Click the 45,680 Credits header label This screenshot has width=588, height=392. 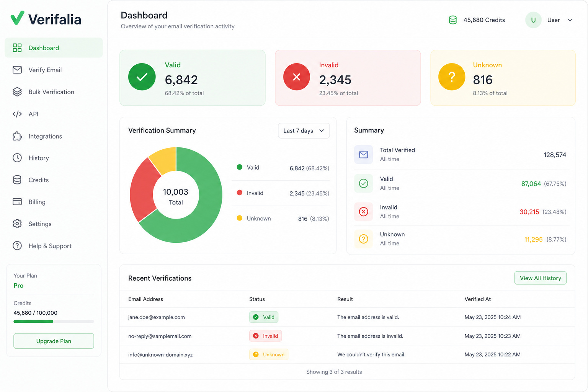click(484, 20)
